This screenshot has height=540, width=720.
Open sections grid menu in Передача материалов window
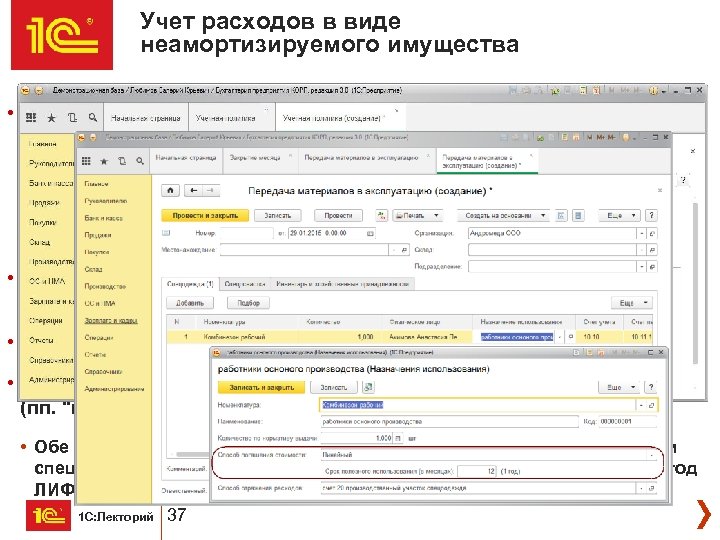pos(86,161)
